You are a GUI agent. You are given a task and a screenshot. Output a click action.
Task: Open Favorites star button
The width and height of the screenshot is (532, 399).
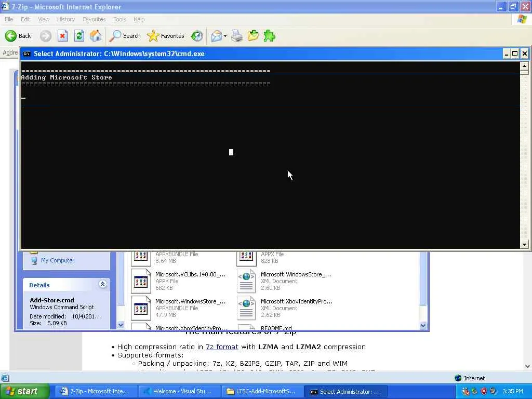point(166,36)
